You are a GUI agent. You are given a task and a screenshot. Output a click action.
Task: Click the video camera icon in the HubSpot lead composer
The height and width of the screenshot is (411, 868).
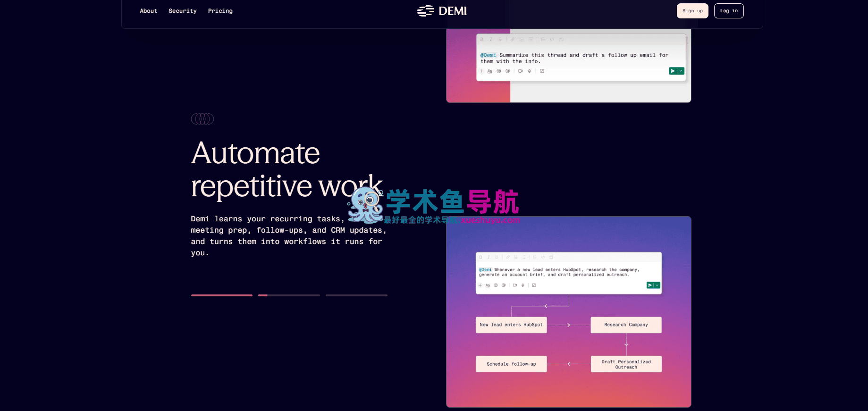pyautogui.click(x=515, y=285)
